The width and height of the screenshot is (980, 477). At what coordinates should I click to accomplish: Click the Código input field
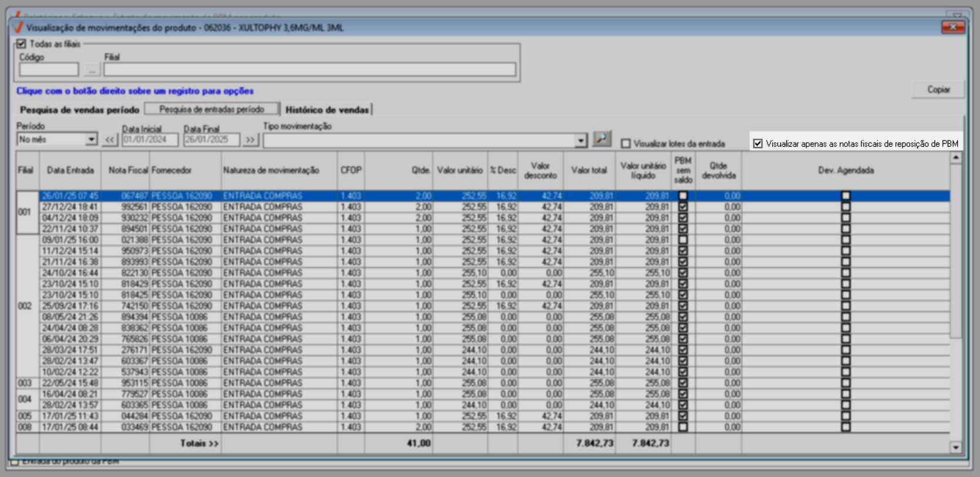coord(49,70)
